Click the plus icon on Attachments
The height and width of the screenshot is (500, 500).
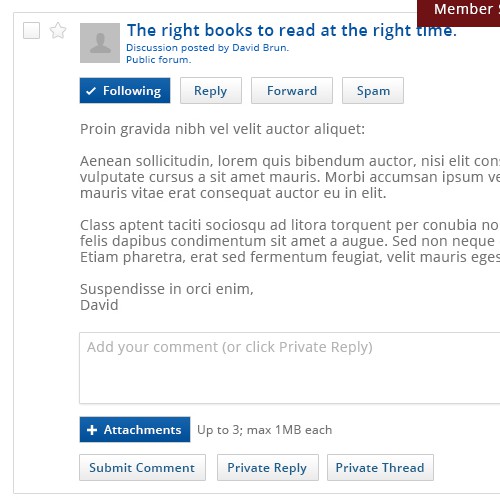coord(92,430)
